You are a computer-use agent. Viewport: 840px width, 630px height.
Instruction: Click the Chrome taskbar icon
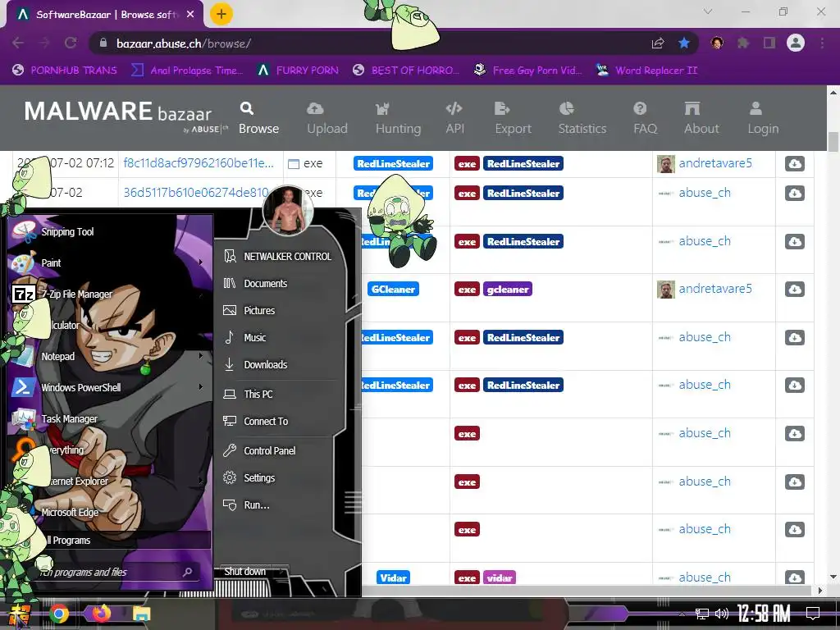click(59, 614)
